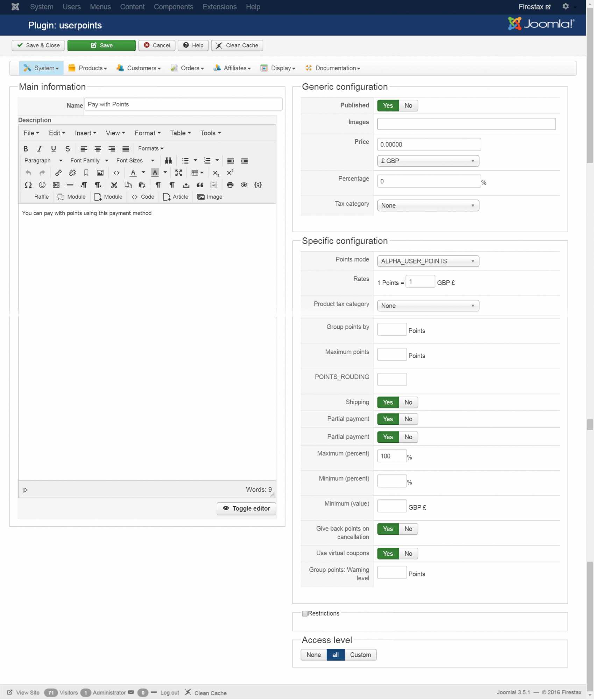594x700 pixels.
Task: Apply underline formatting
Action: pyautogui.click(x=54, y=149)
